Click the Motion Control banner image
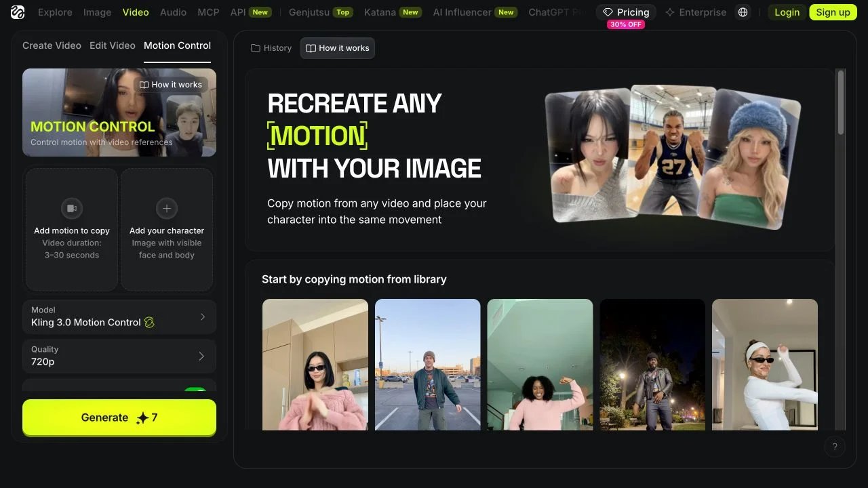Screen dimensions: 868x488 click(x=119, y=113)
